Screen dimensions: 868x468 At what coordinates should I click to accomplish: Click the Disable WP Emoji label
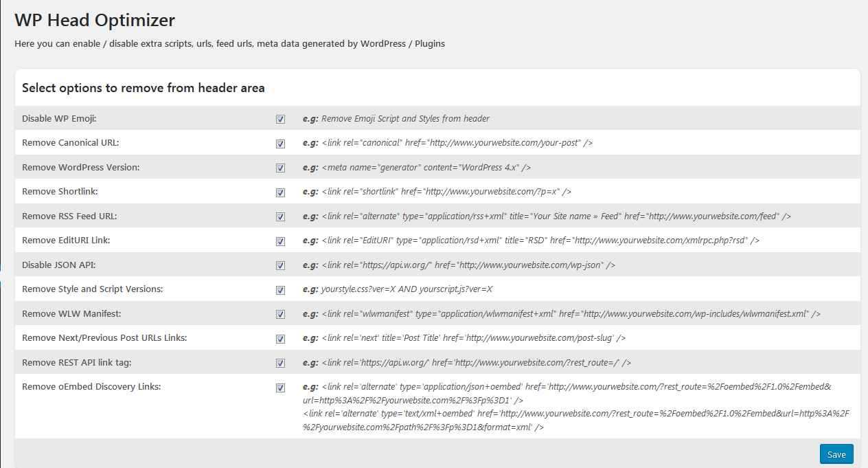tap(59, 118)
